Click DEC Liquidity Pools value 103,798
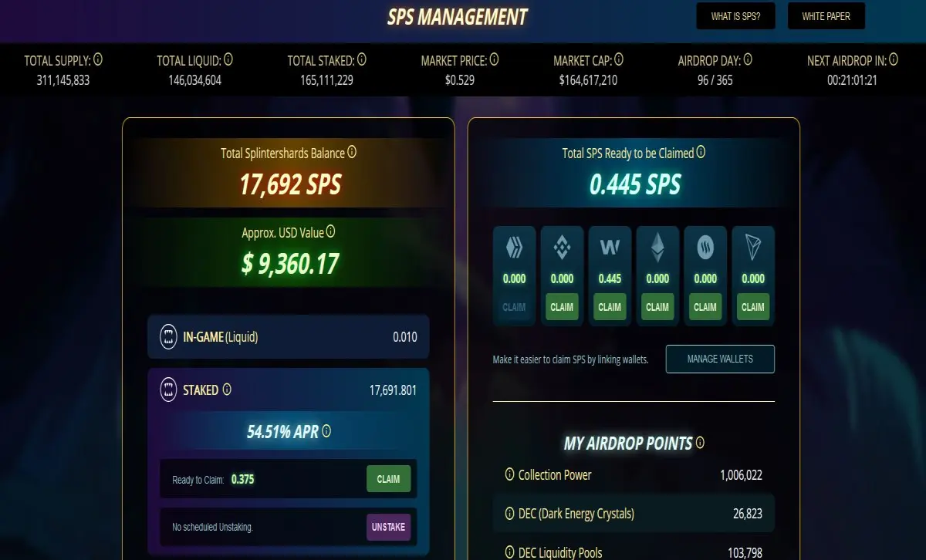The image size is (926, 560). (x=743, y=552)
